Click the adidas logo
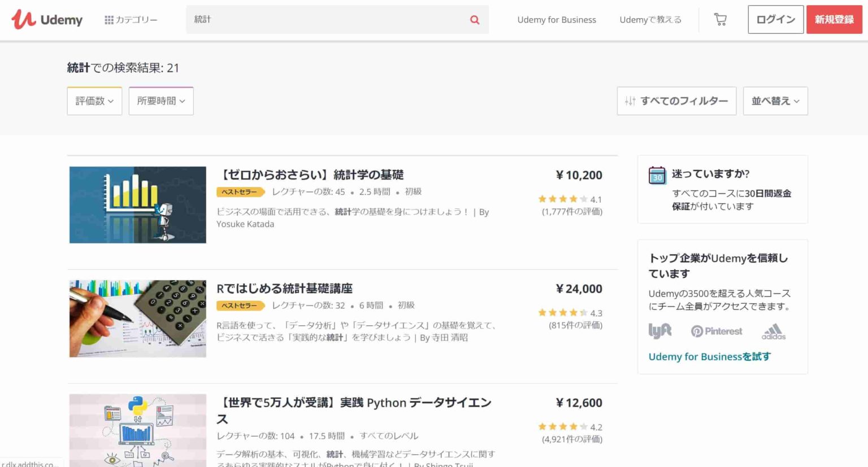868x467 pixels. pos(773,331)
